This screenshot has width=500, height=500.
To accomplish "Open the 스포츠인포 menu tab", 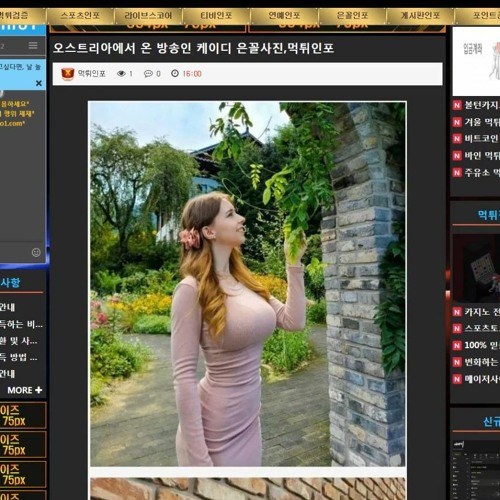I will (80, 15).
